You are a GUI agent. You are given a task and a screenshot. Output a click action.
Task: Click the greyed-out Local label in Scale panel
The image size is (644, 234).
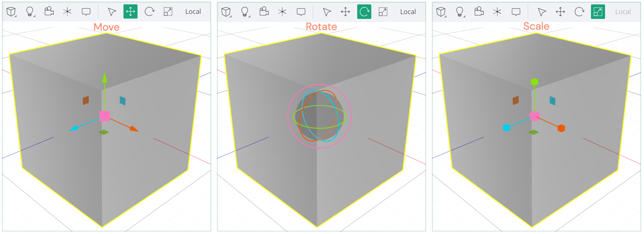623,12
